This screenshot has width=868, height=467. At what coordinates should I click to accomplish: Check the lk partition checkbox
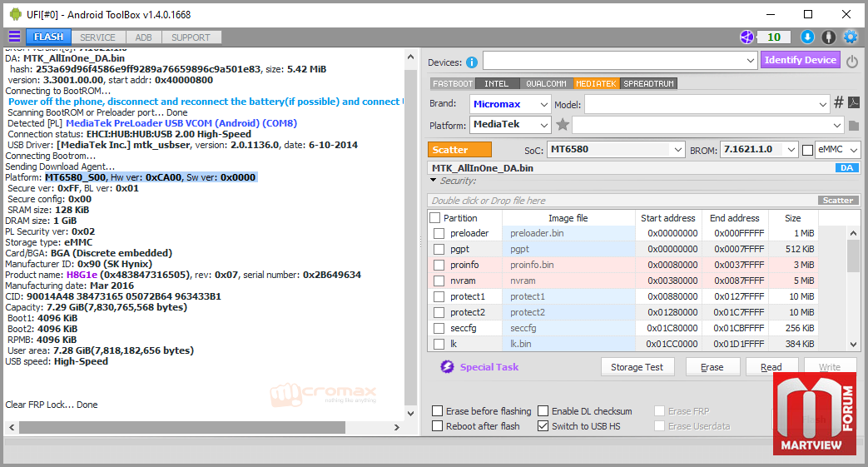point(439,344)
